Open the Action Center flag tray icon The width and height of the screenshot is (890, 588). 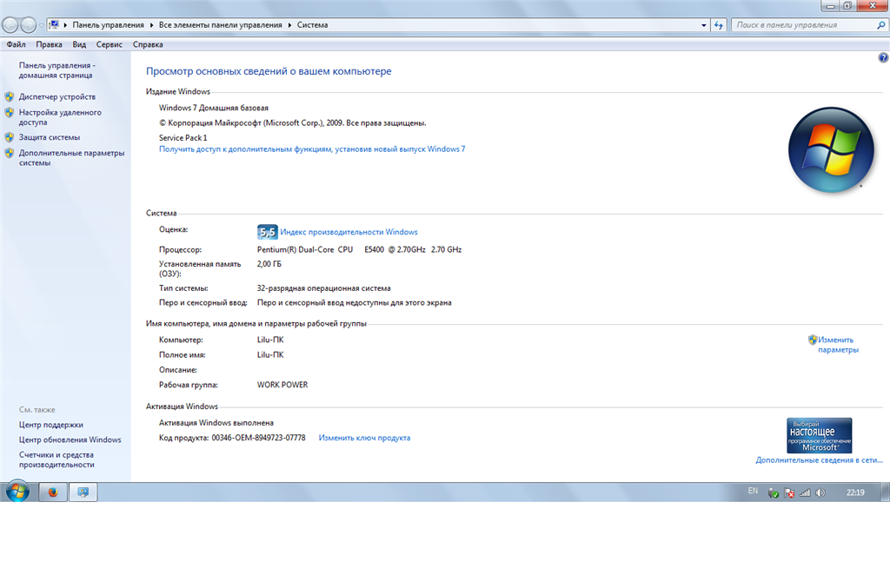[x=789, y=492]
